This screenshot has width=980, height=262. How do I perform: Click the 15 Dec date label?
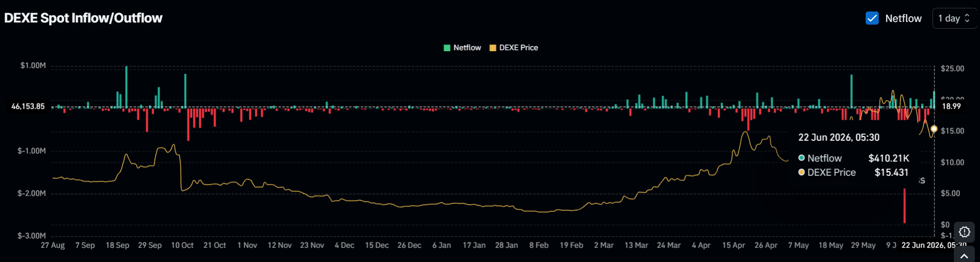377,245
